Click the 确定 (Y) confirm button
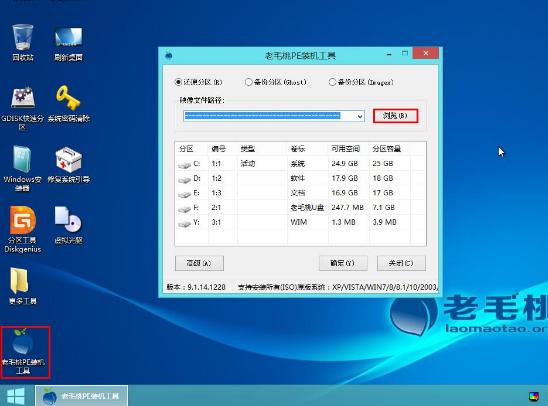The image size is (548, 406). 343,263
